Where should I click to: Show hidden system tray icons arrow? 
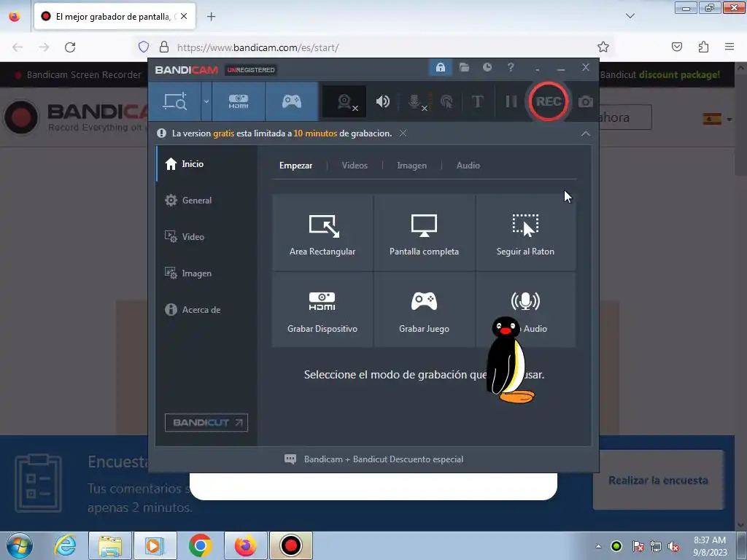598,546
